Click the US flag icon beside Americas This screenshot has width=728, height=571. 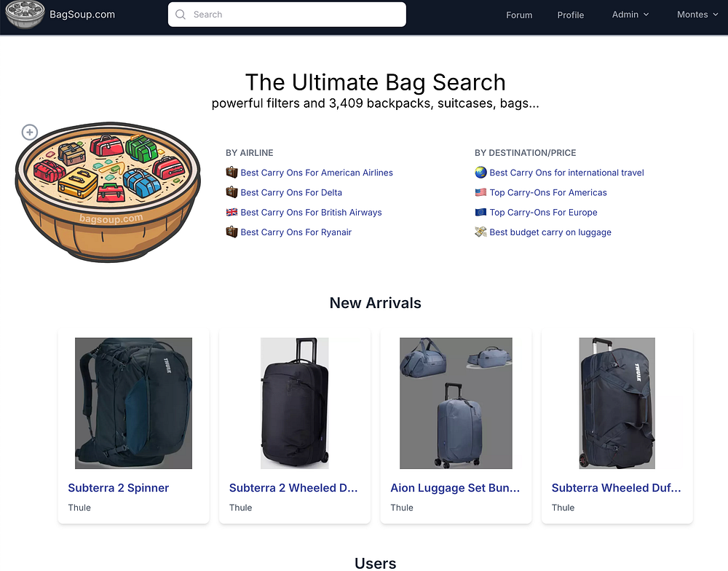(x=480, y=192)
